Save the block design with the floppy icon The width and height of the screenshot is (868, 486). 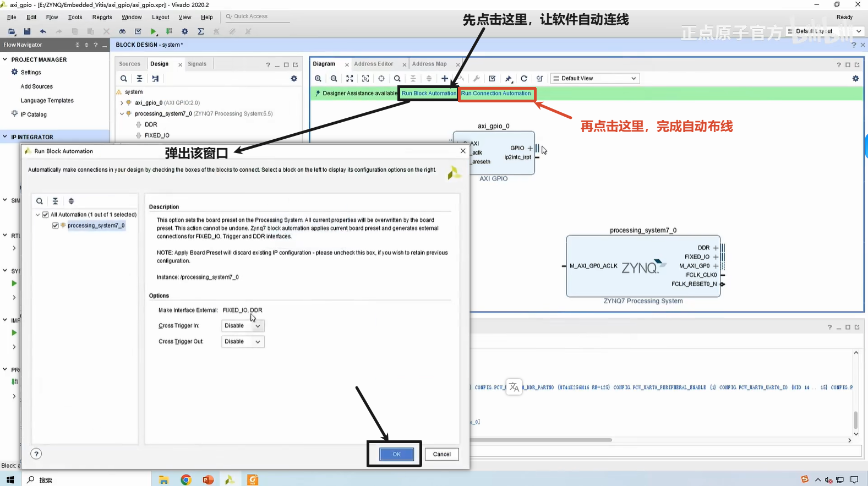click(27, 31)
